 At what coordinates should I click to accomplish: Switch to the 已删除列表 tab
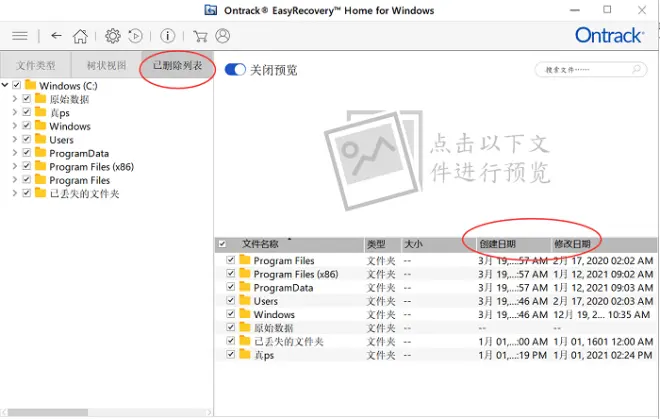pyautogui.click(x=178, y=65)
